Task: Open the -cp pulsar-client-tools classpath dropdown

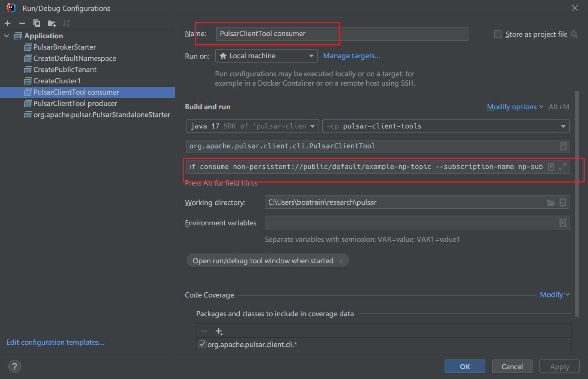Action: [446, 126]
